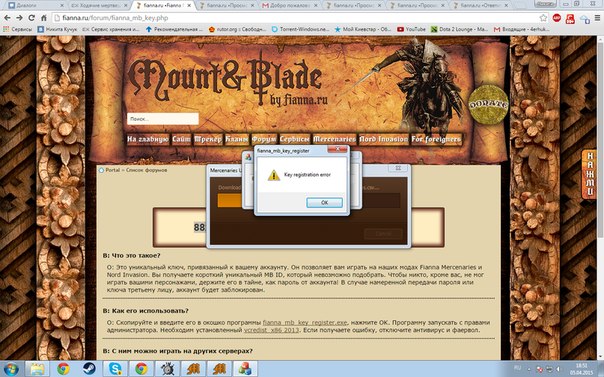This screenshot has width=604, height=377.
Task: Open the Трекер menu item
Action: (x=208, y=139)
